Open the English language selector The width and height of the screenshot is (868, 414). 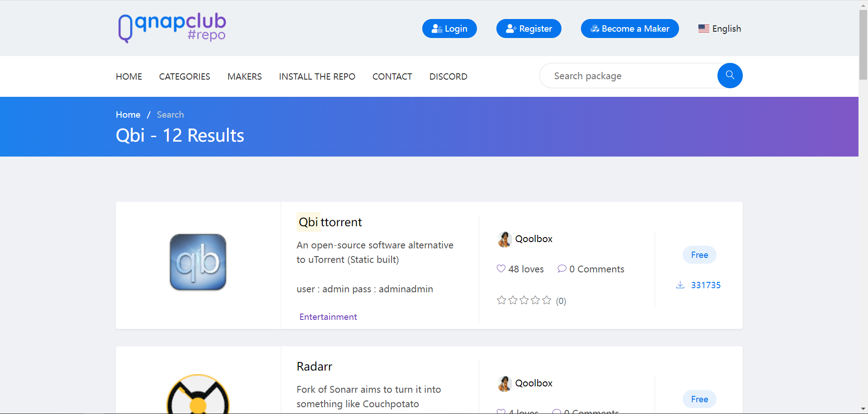click(720, 29)
